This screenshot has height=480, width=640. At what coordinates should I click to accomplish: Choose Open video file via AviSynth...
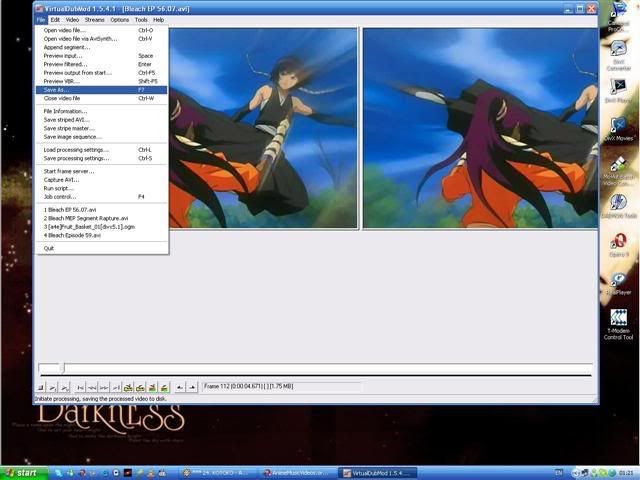point(102,39)
